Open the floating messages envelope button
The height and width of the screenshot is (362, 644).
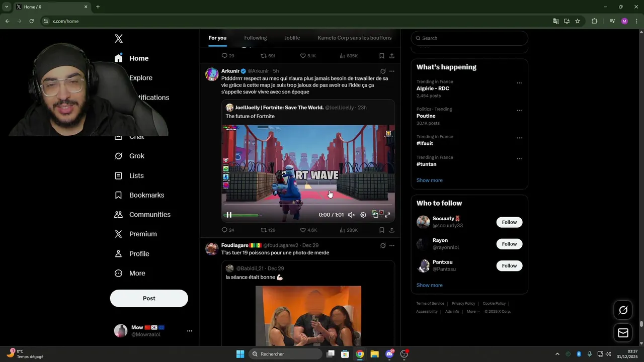tap(623, 333)
